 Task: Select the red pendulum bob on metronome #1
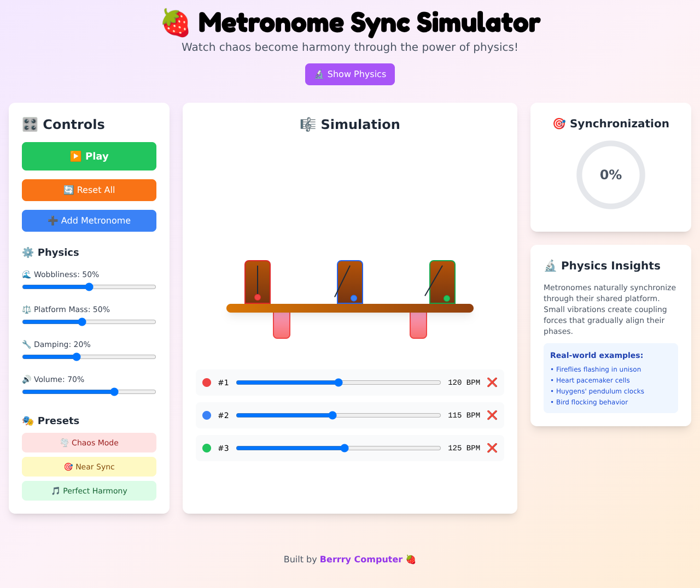coord(258,298)
